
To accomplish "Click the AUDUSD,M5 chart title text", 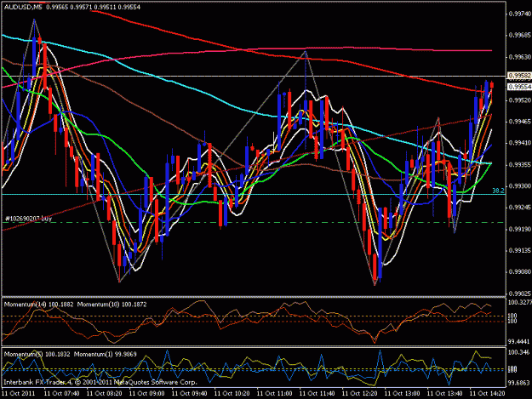I will [23, 7].
